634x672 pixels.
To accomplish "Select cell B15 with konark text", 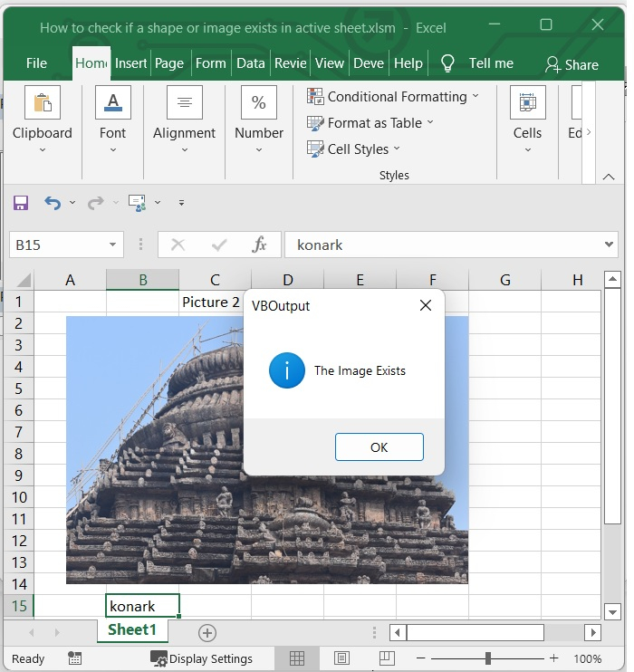I will [143, 606].
